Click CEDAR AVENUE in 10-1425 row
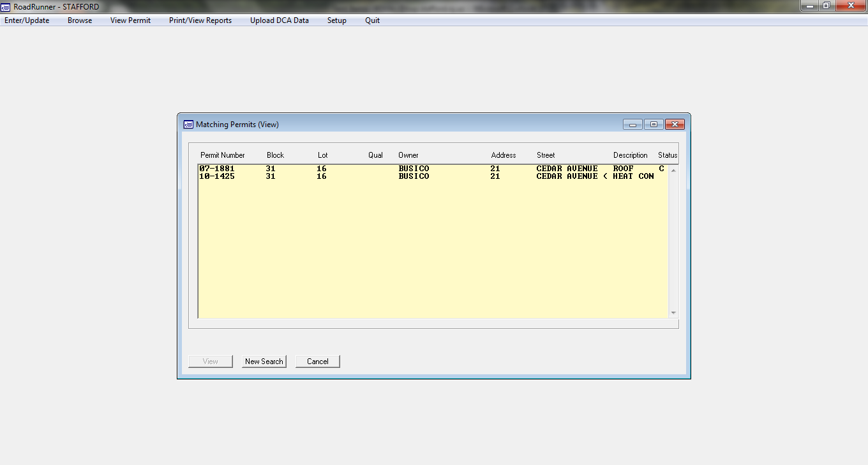 tap(567, 176)
